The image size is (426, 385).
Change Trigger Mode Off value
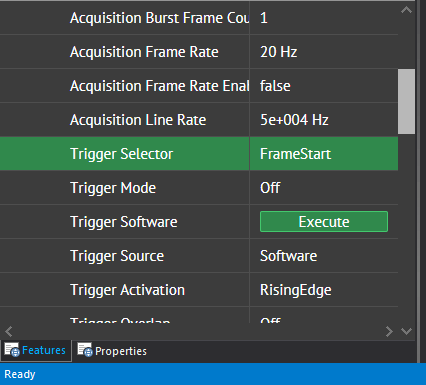(x=324, y=188)
